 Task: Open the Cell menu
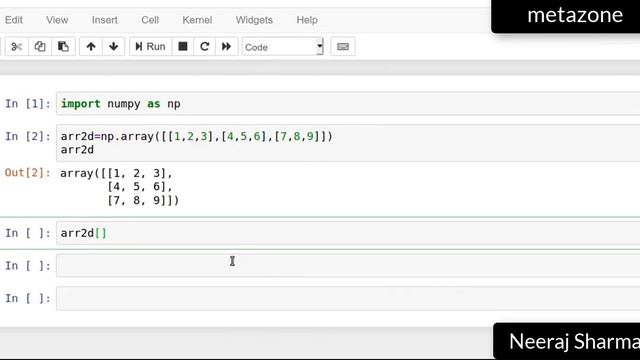click(x=150, y=20)
